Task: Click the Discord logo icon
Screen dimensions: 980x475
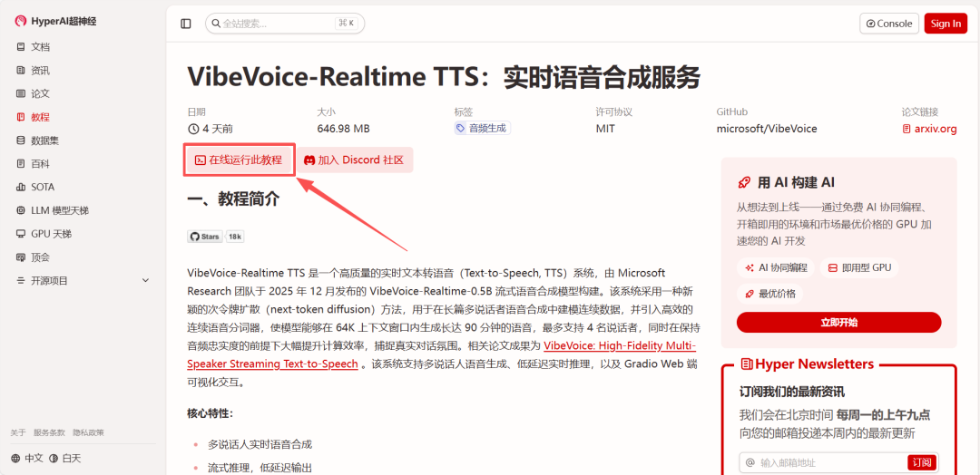Action: (309, 160)
